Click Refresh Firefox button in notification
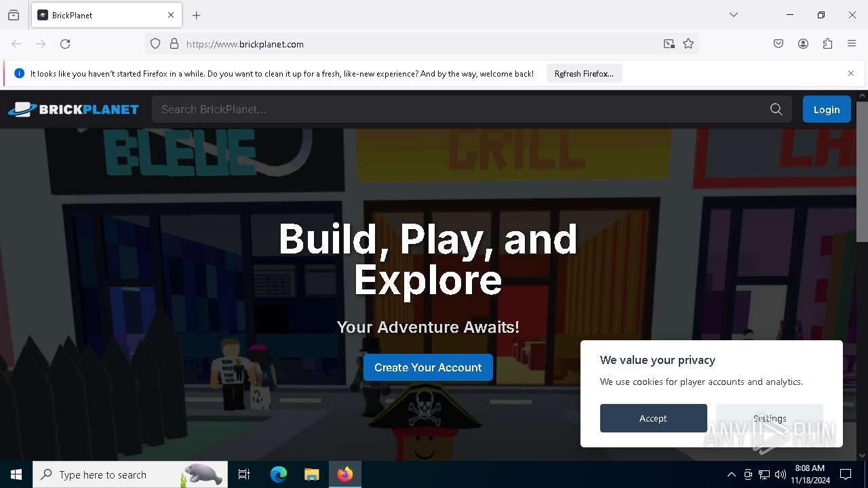Image resolution: width=868 pixels, height=488 pixels. (x=584, y=73)
